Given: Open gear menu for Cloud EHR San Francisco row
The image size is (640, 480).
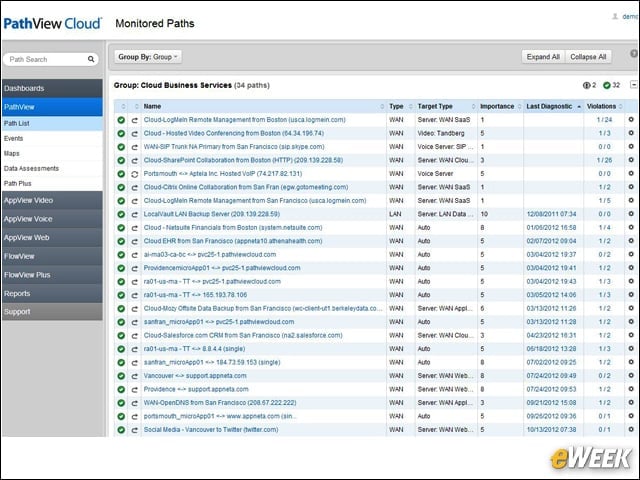Looking at the screenshot, I should tap(631, 241).
